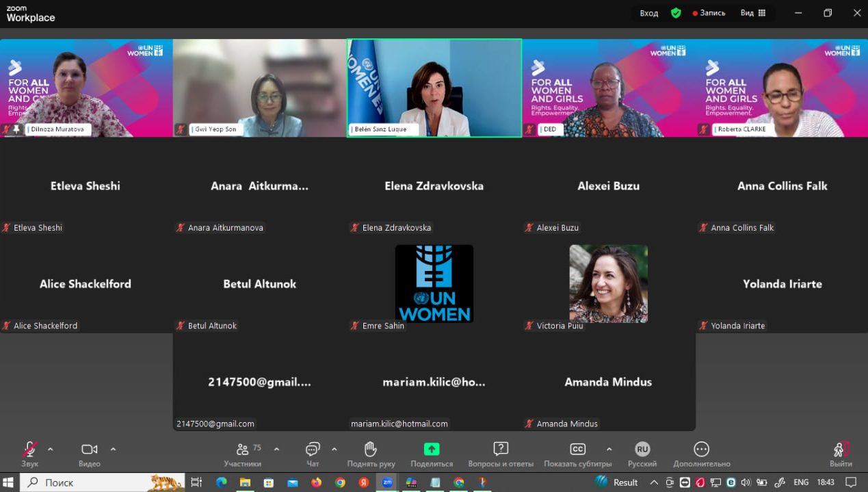Click large Yolanda Iriarte name tile
This screenshot has height=492, width=868.
click(782, 283)
